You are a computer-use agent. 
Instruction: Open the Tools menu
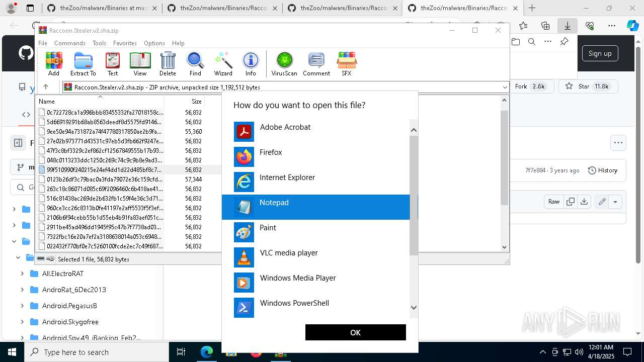99,43
